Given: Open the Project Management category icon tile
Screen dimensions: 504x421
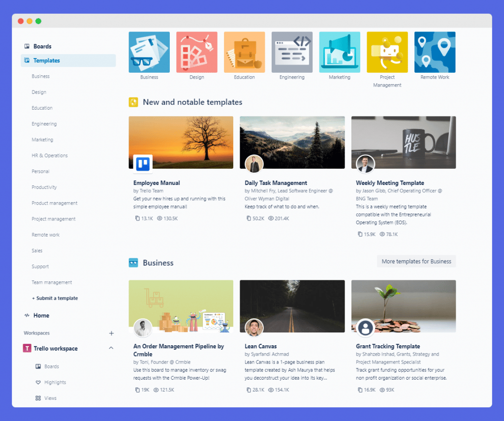Looking at the screenshot, I should click(387, 52).
